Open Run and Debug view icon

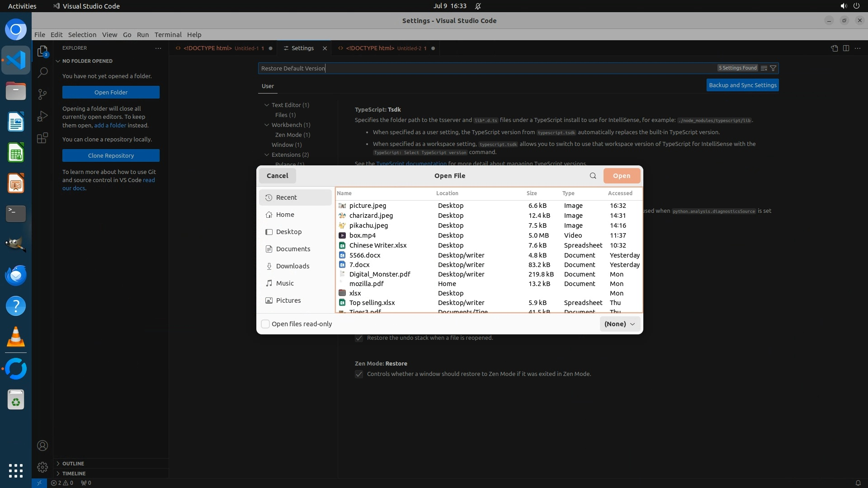42,116
